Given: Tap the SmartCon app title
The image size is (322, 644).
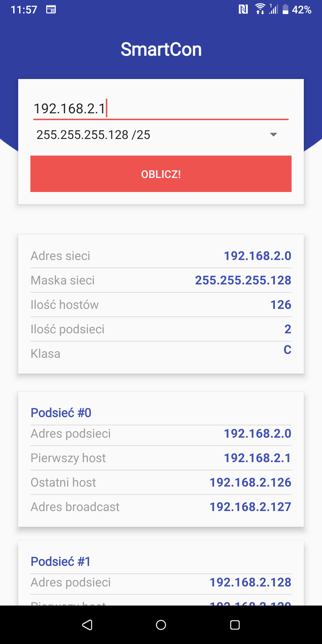Looking at the screenshot, I should click(161, 49).
